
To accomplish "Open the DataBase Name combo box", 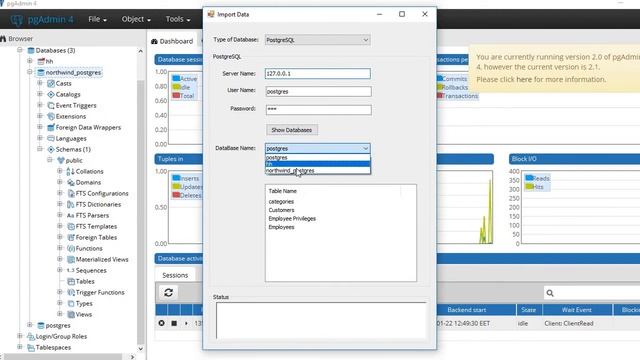I will coord(318,149).
